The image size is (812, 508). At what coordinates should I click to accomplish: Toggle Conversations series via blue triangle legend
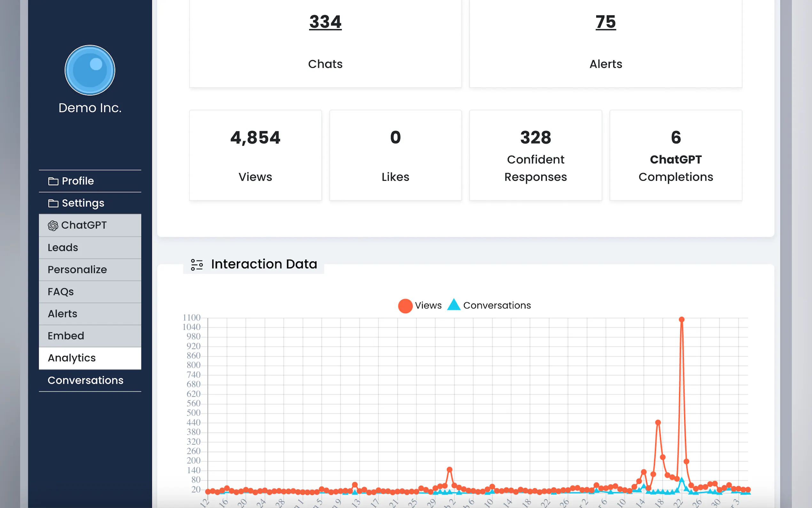(454, 305)
